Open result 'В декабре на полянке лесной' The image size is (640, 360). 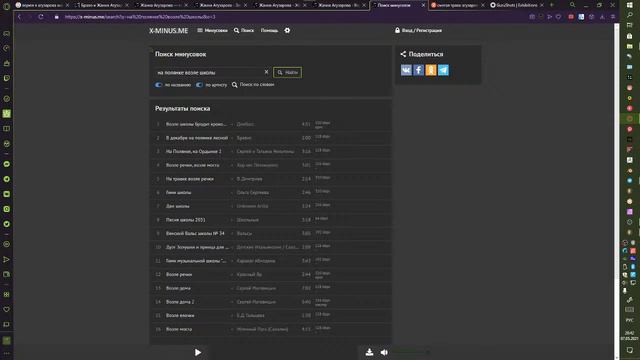tap(197, 138)
